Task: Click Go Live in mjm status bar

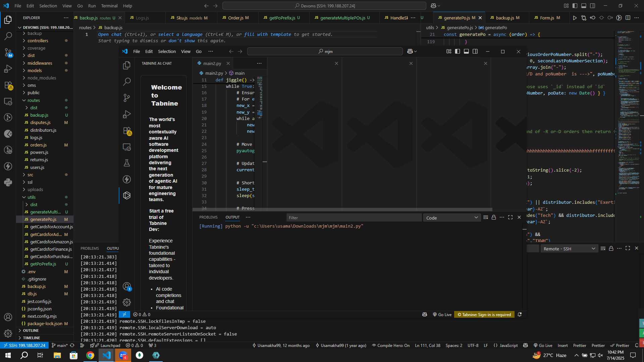Action: pyautogui.click(x=442, y=314)
